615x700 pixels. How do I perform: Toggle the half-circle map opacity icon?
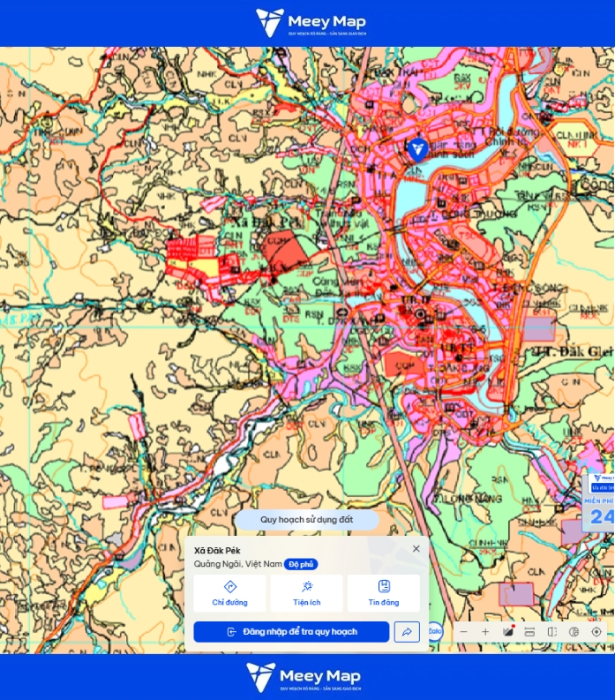coord(574,632)
